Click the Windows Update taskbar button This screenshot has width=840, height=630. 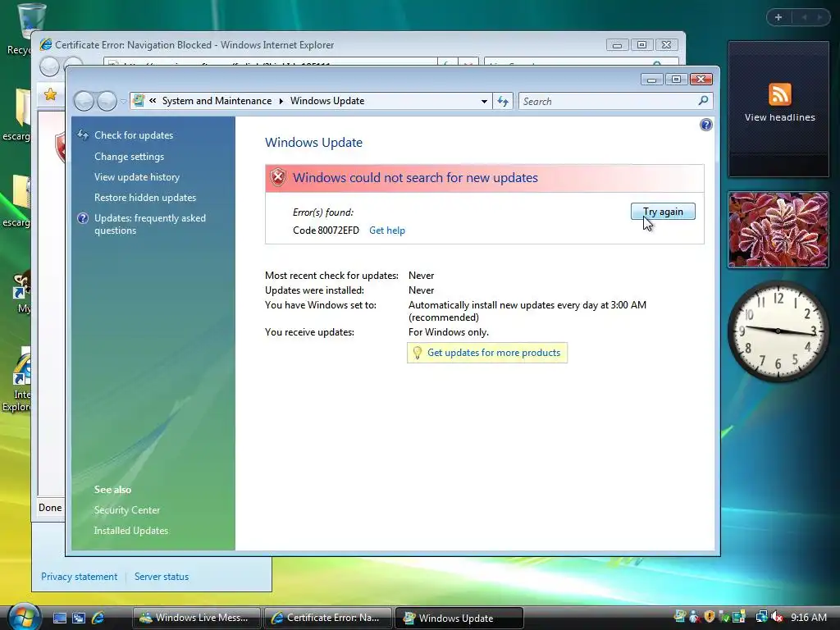(458, 618)
